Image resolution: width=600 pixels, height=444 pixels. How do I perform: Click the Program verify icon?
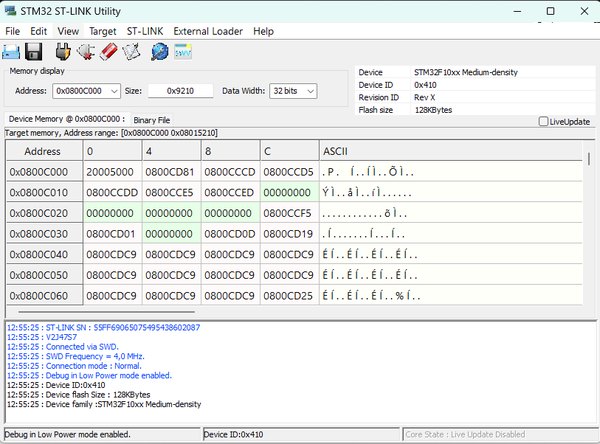131,52
